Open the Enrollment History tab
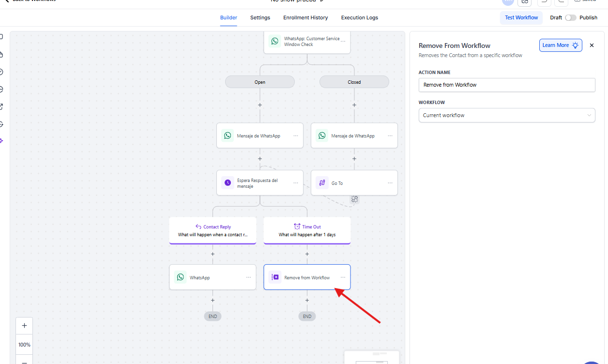Screen dimensions: 608x364 (305, 17)
